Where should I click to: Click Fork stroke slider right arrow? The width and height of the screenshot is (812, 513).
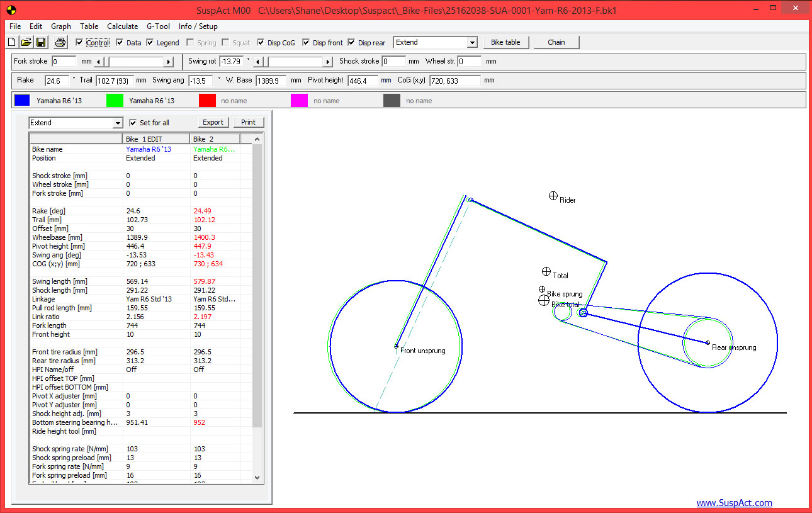[x=169, y=62]
